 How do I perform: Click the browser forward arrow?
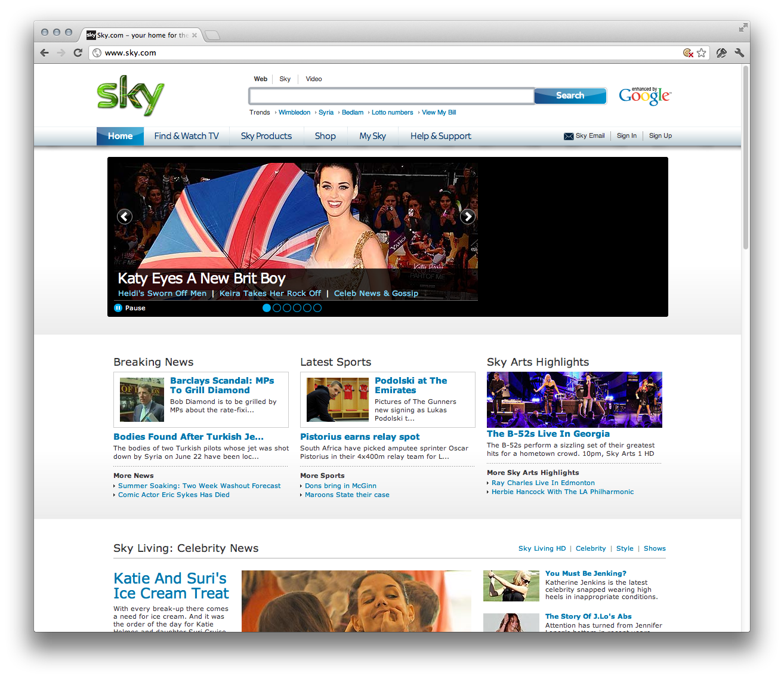coord(61,53)
